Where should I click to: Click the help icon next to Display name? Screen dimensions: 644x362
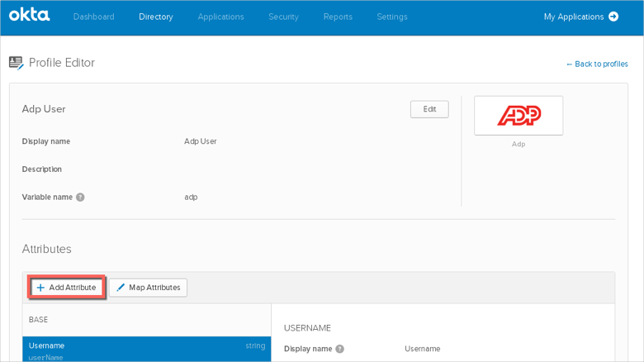pyautogui.click(x=339, y=349)
